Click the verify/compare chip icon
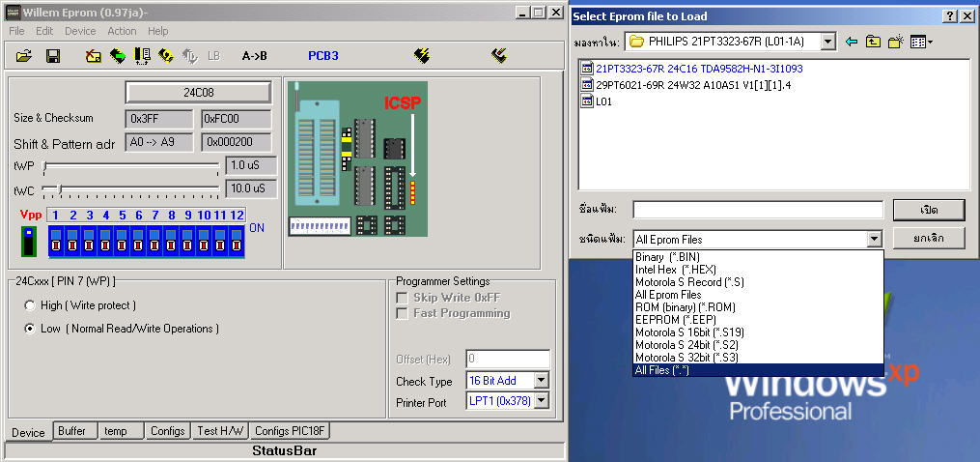 click(142, 56)
